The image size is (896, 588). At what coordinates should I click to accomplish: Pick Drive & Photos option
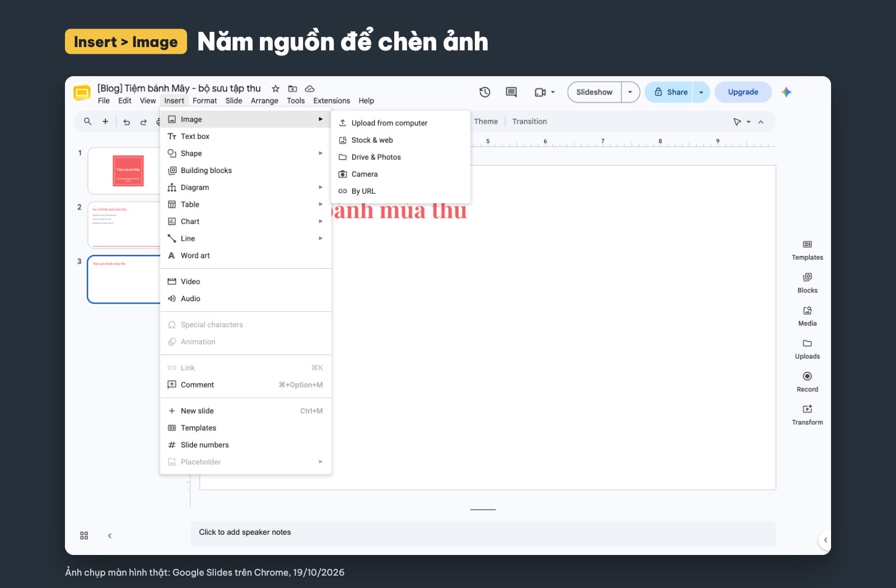pyautogui.click(x=400, y=157)
